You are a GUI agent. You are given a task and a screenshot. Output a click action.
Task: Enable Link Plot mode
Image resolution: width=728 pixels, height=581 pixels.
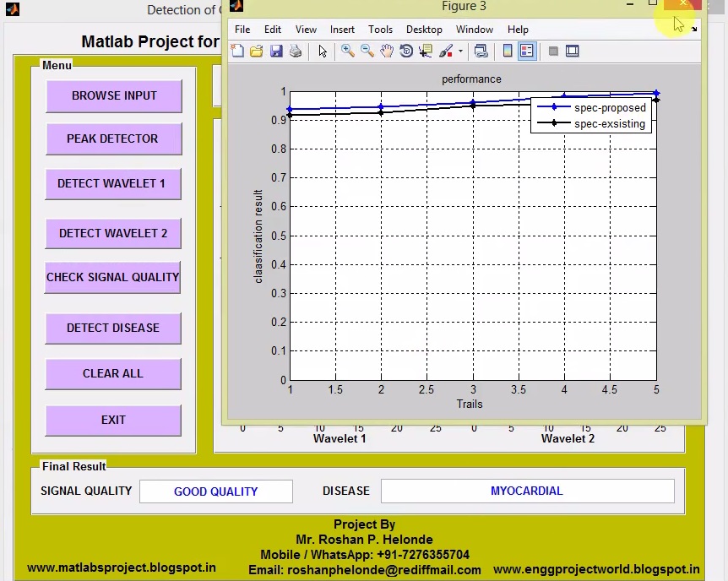tap(481, 51)
